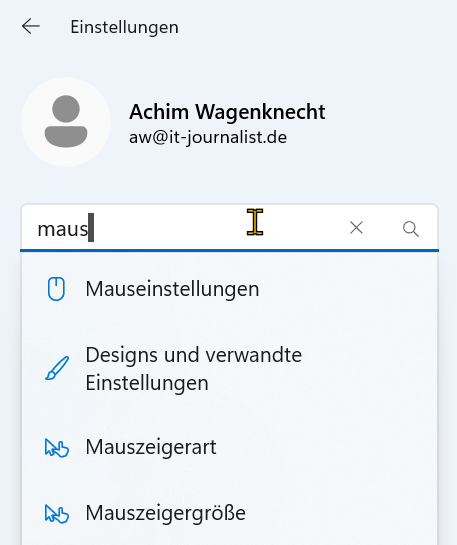
Task: Click the account name Achim Wagenknecht
Action: (x=227, y=112)
